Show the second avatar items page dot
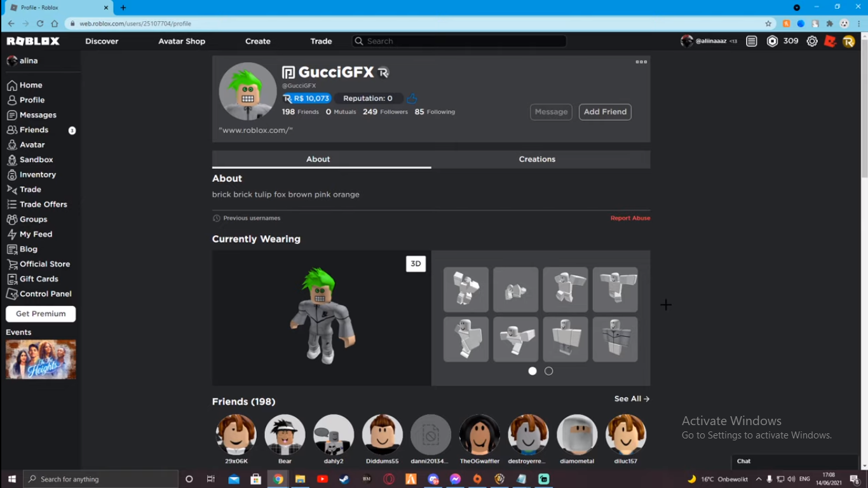Screen dimensions: 868x488 point(549,371)
